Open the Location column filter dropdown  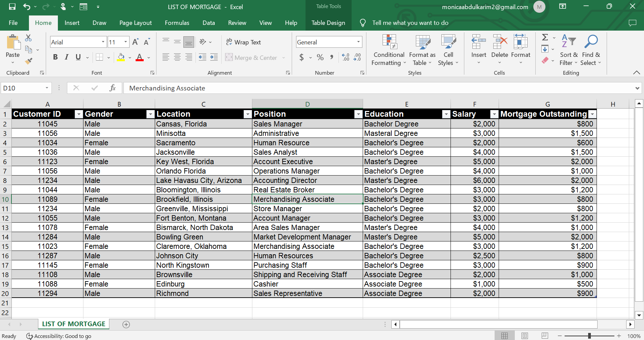247,114
